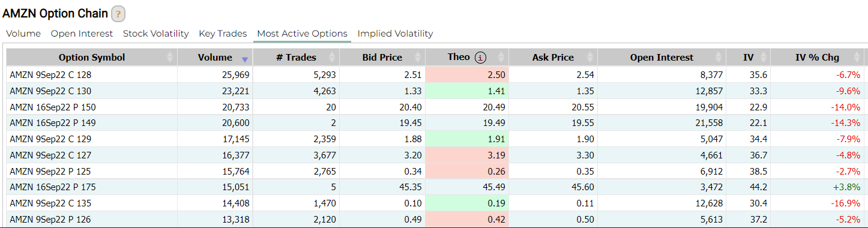Select the AMZN 16Sep22 P 150 option
The width and height of the screenshot is (868, 228).
point(53,107)
